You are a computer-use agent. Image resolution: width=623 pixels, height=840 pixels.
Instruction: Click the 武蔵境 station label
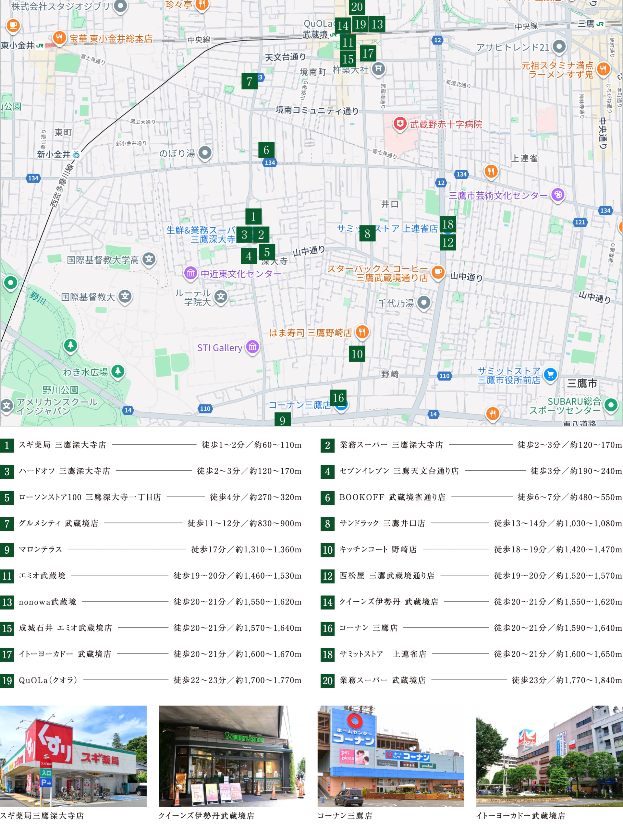[x=316, y=35]
